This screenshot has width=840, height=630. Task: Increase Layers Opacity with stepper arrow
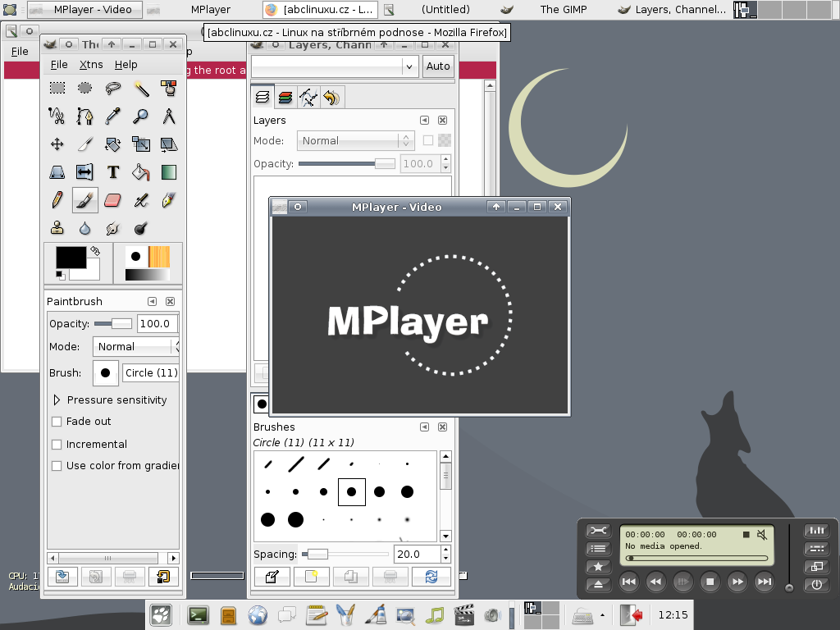tap(445, 159)
